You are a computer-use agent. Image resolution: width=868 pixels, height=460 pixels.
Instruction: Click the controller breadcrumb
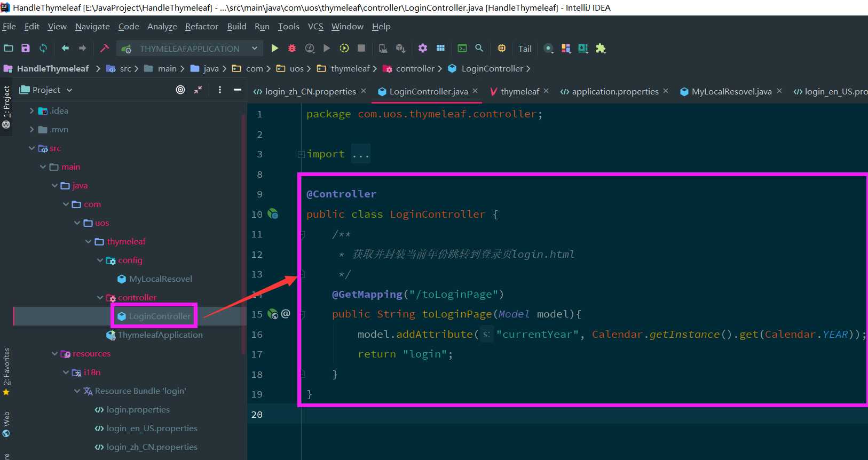pyautogui.click(x=415, y=68)
